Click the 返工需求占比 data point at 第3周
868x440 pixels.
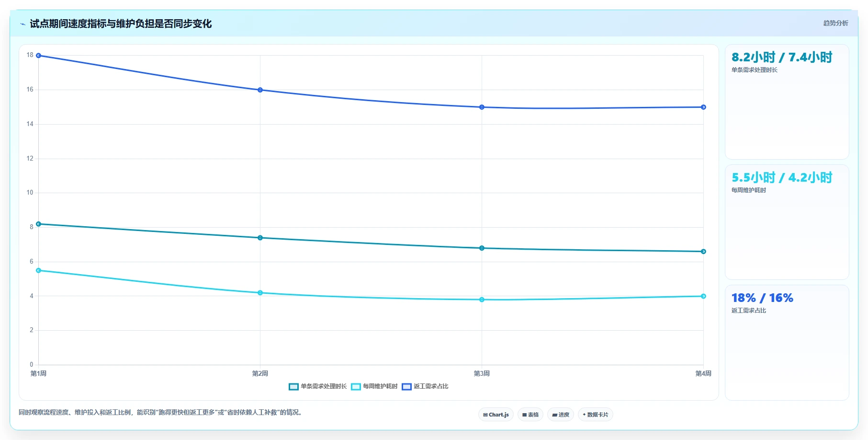pos(482,107)
